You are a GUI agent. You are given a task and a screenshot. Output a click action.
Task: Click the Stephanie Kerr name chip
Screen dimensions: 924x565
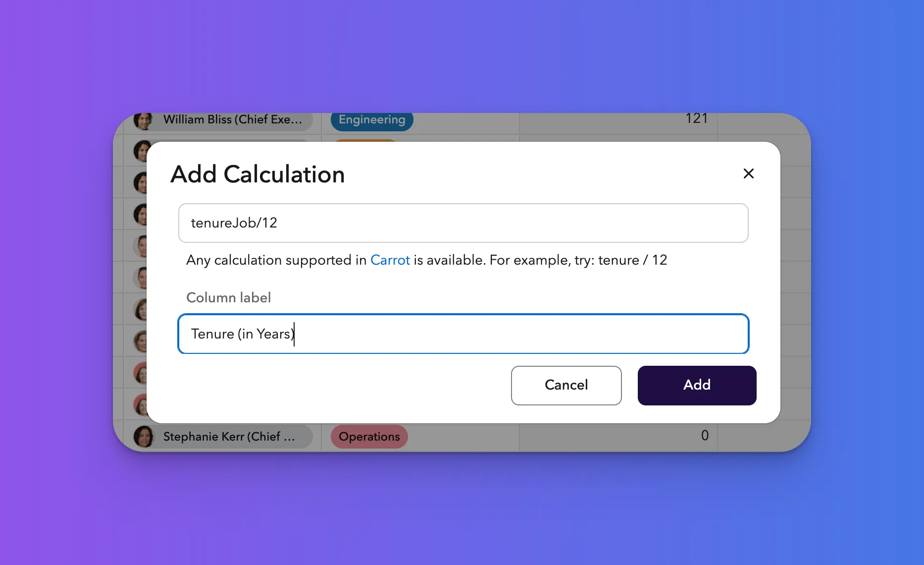pos(223,437)
